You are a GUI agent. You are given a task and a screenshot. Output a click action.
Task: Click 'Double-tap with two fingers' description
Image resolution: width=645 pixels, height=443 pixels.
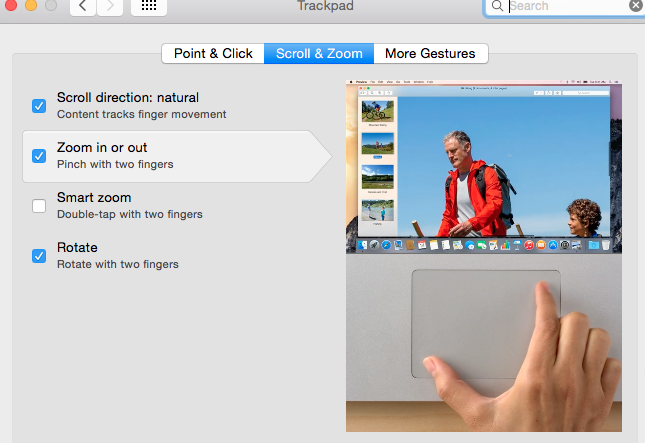130,214
